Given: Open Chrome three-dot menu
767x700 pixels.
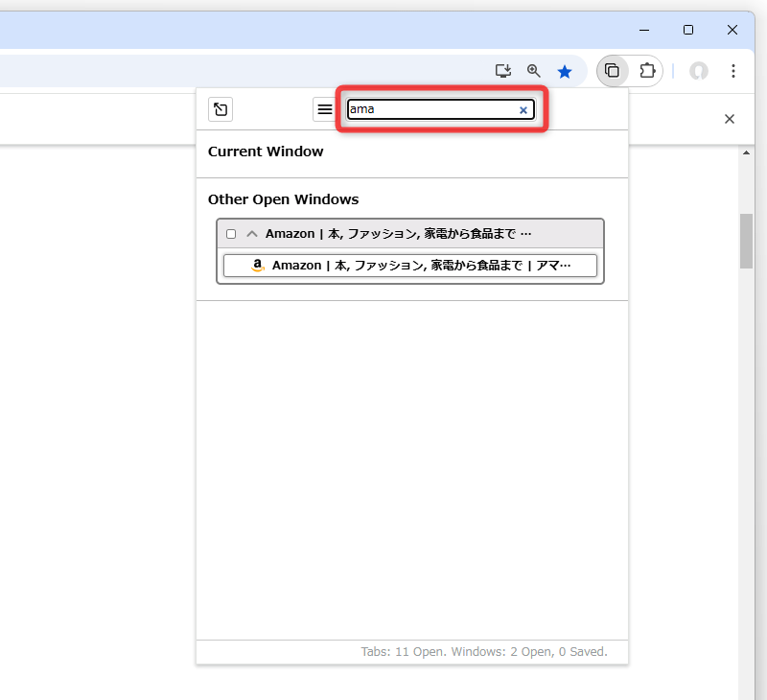Looking at the screenshot, I should pos(732,71).
